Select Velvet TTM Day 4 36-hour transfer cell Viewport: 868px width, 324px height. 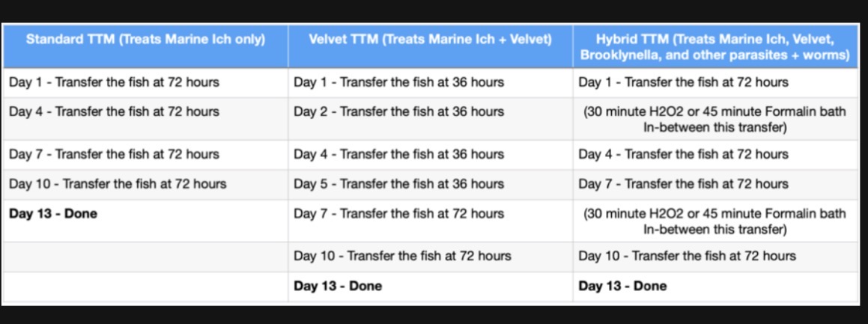pyautogui.click(x=399, y=155)
